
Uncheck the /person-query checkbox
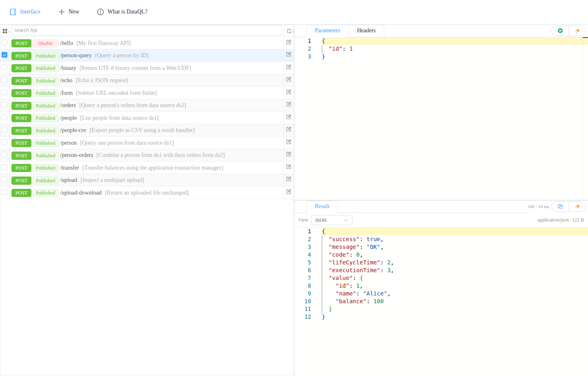point(4,55)
